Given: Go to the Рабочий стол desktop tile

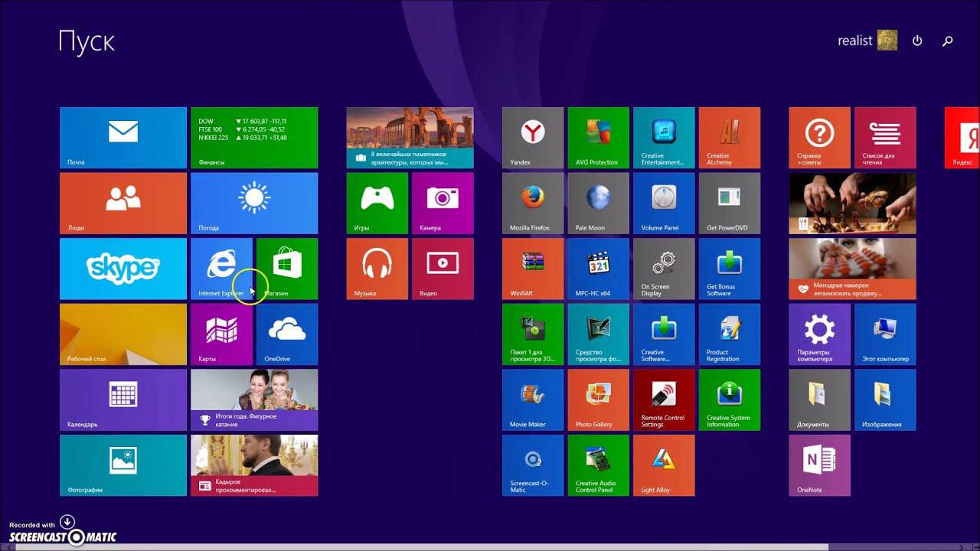Looking at the screenshot, I should (123, 334).
